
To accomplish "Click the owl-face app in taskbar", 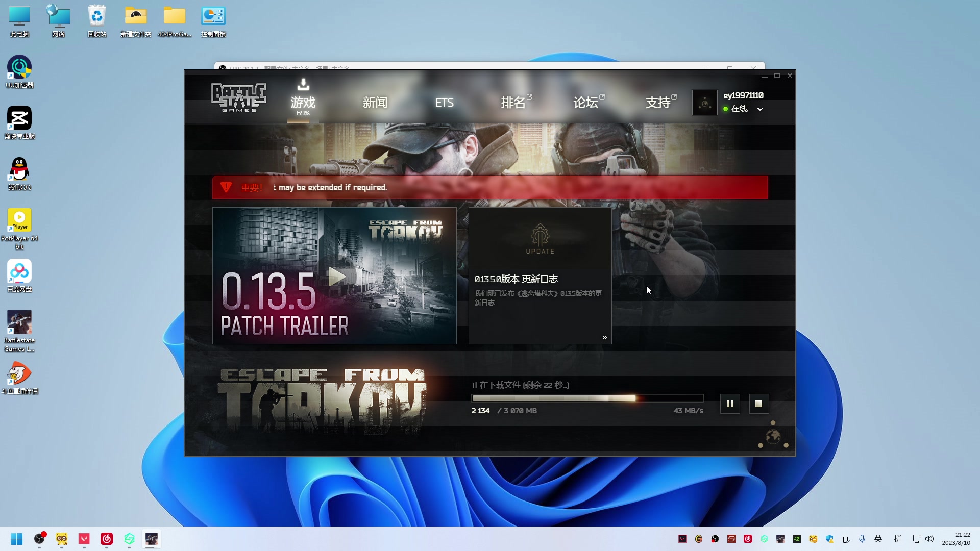I will click(62, 539).
